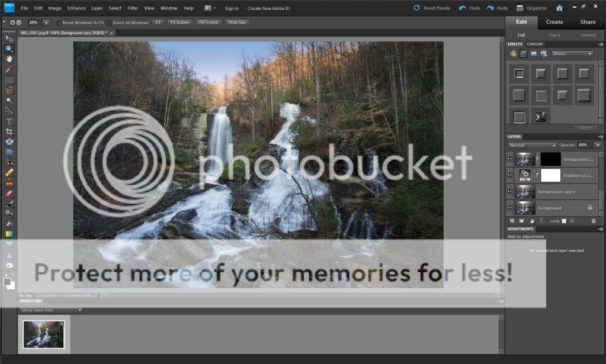606x364 pixels.
Task: Click the foreground color swatch
Action: click(7, 282)
